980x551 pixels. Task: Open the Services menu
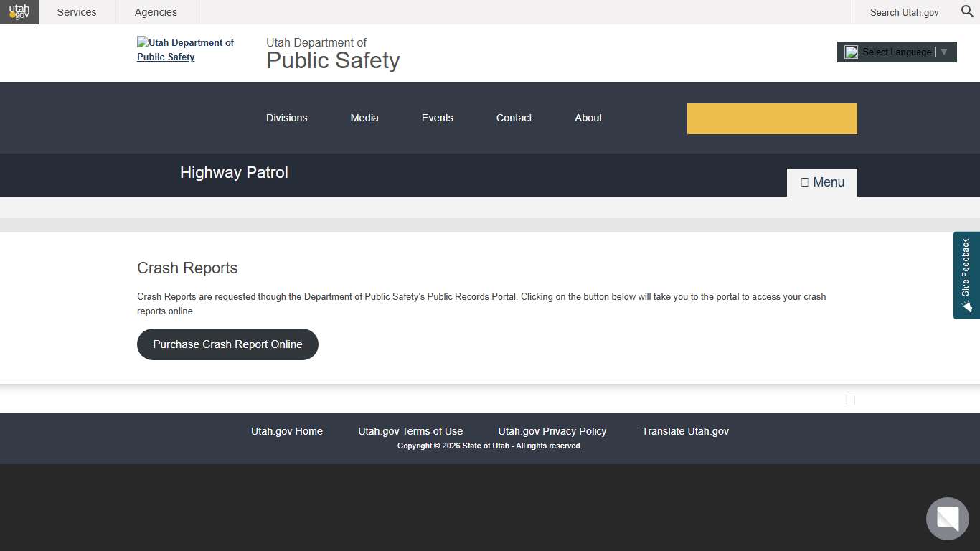76,11
